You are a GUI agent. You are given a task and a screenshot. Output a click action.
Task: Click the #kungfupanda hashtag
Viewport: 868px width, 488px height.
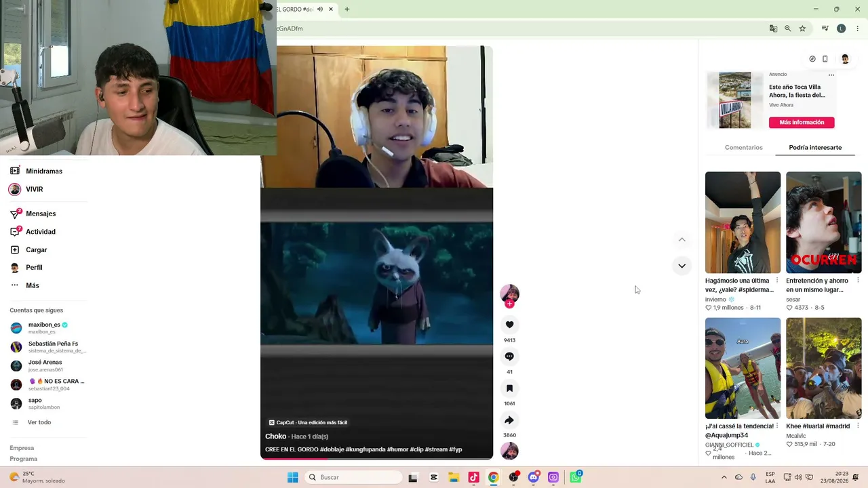(x=366, y=449)
